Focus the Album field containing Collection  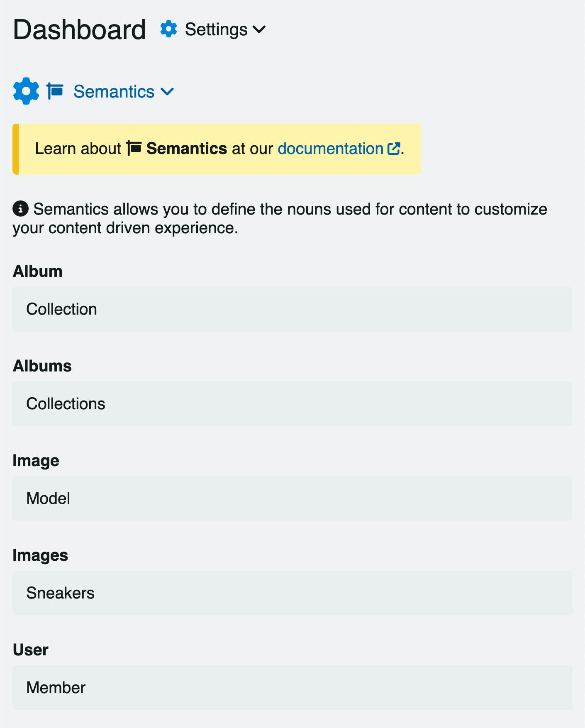[x=292, y=309]
